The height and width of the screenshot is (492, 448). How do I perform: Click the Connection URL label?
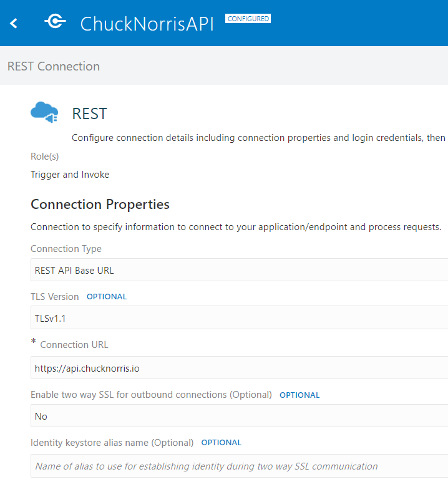point(74,345)
